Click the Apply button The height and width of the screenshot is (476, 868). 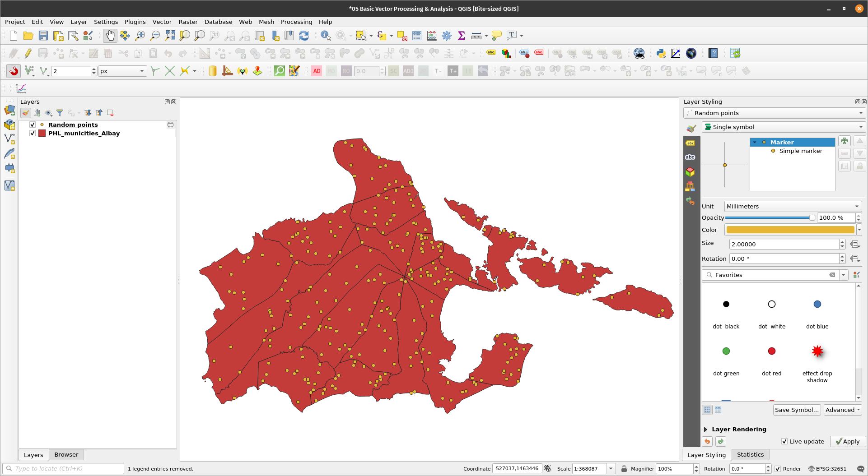(x=848, y=442)
